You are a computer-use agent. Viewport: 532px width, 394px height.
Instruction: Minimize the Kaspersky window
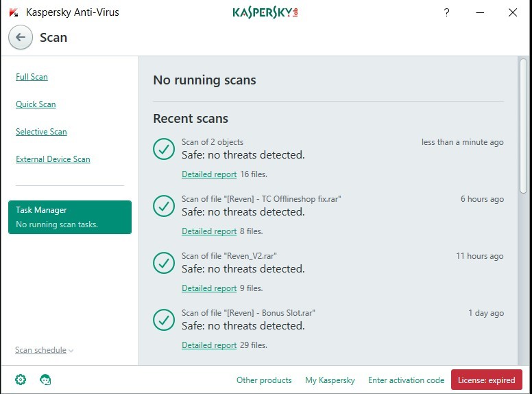480,12
